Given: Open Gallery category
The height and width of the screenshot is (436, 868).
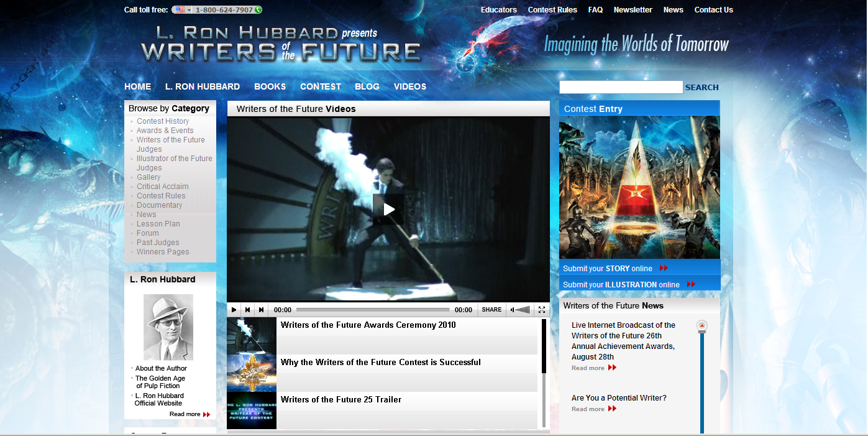Looking at the screenshot, I should click(148, 177).
